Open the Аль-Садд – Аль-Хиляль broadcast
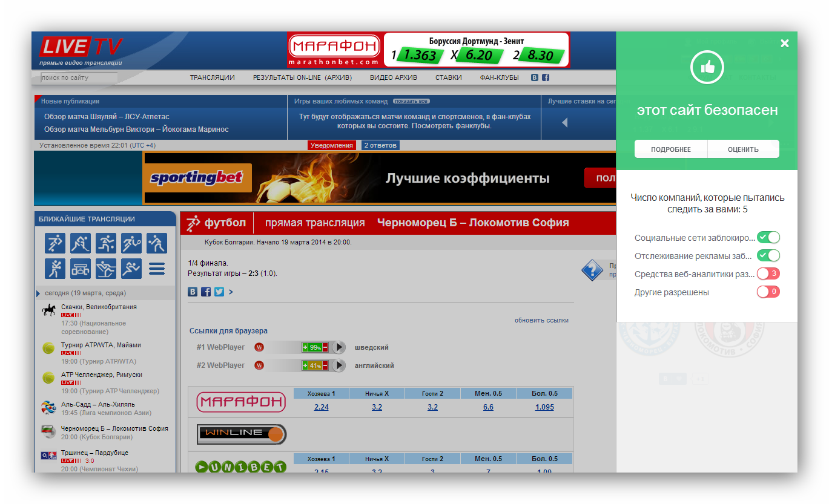Screen dimensions: 829x504 98,404
